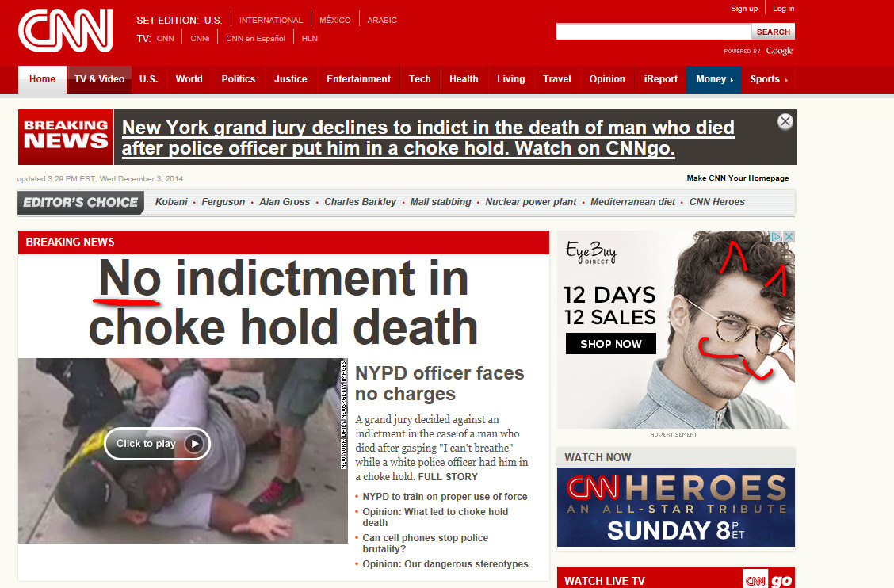Focus the site search input field
894x588 pixels.
(654, 32)
